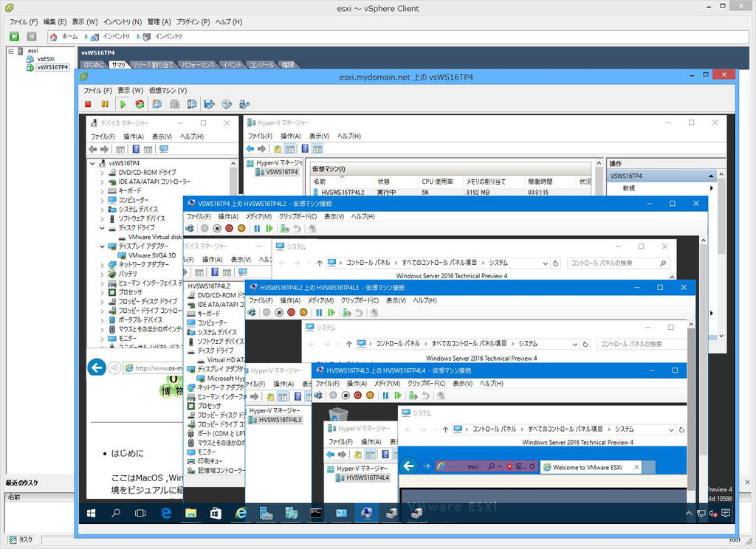Click the blue help icon in outer Device Manager toolbar
756x549 pixels.
pos(136,149)
